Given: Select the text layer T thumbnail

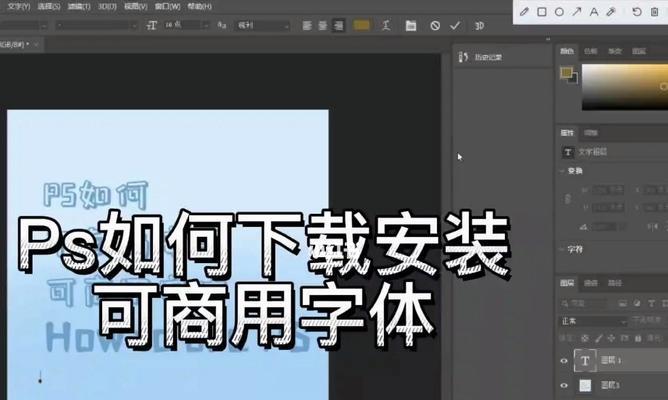Looking at the screenshot, I should (x=585, y=361).
